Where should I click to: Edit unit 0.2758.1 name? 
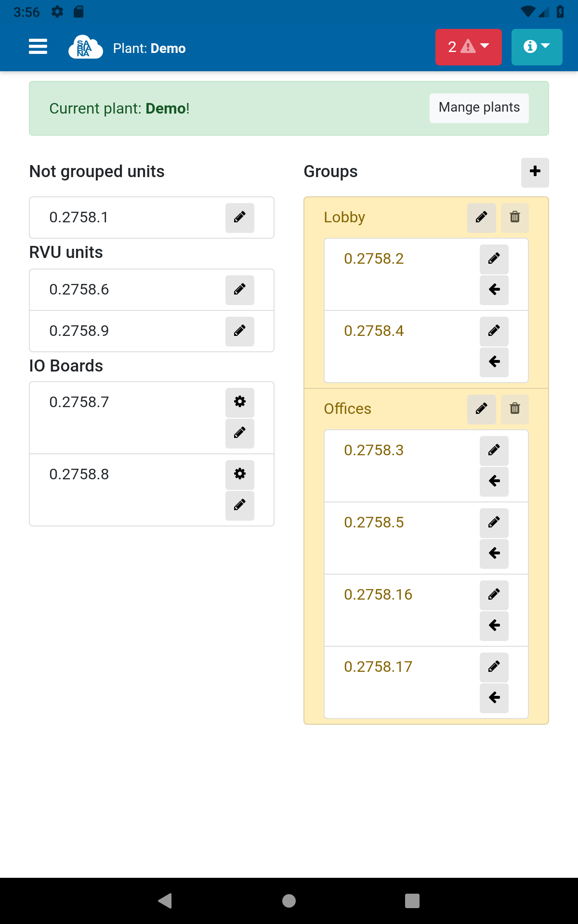click(239, 218)
